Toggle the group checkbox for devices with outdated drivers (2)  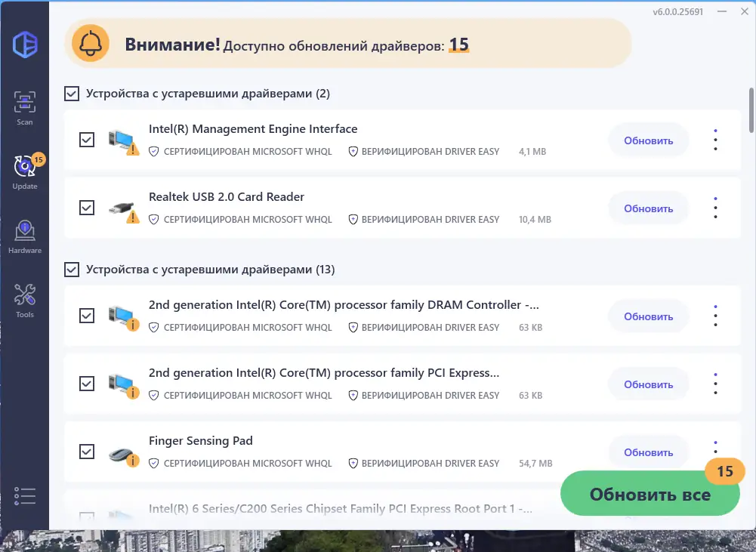click(x=72, y=93)
